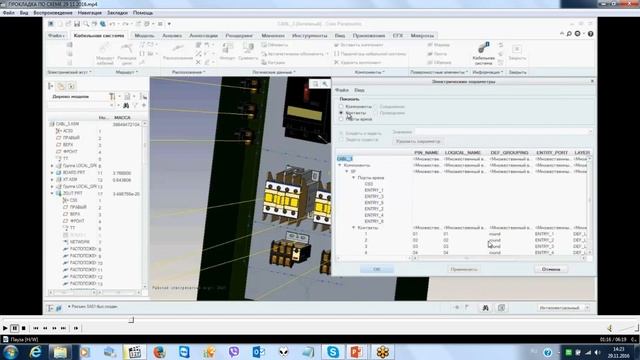Image resolution: width=640 pixels, height=360 pixels.
Task: Click the search magnifier icon near the help button
Action: 569,34
